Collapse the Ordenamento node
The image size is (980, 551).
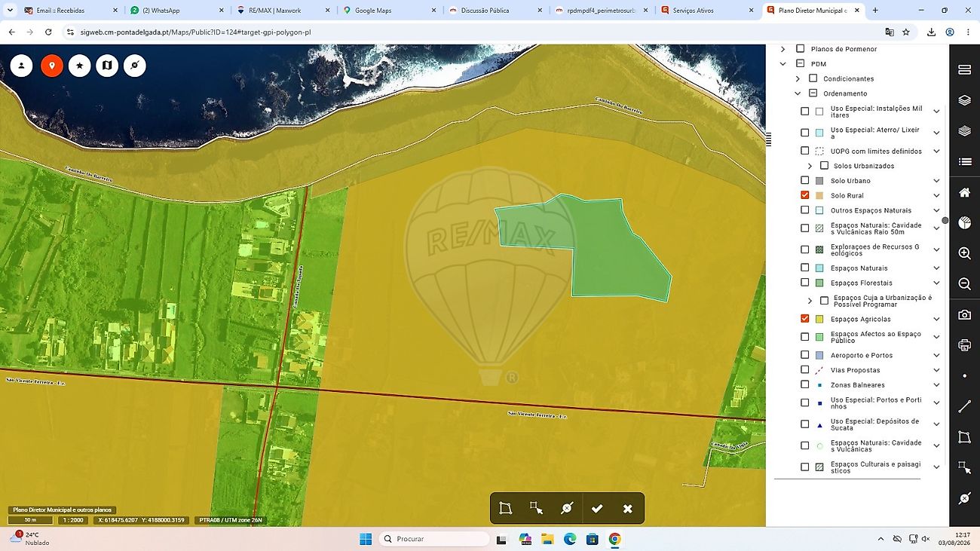click(798, 93)
